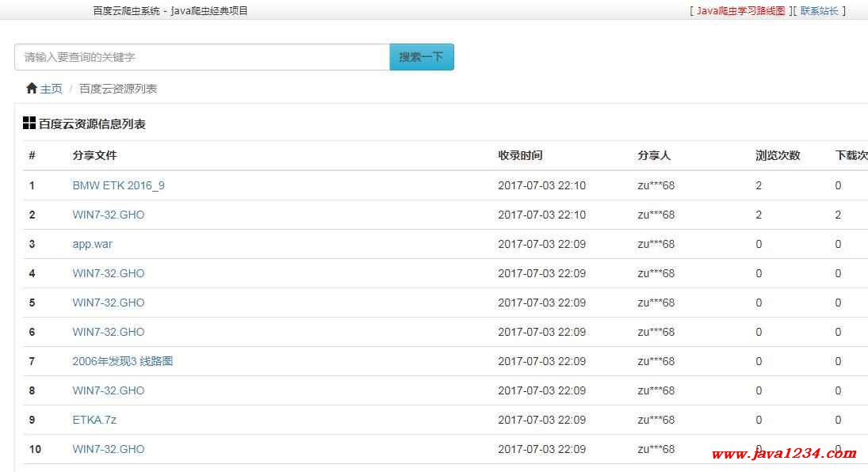Open 2006年发现3 线路图 file link
The image size is (868, 472).
[x=123, y=361]
